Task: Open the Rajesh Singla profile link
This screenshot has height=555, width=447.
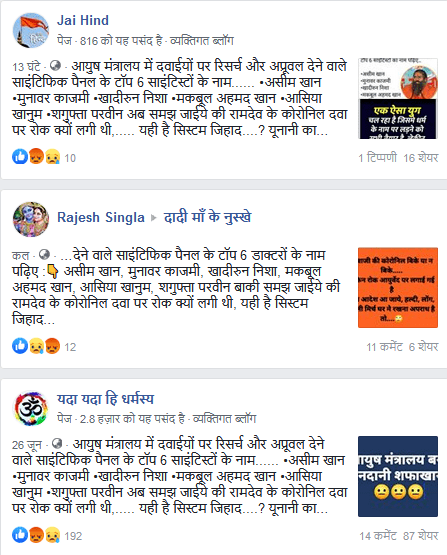Action: pyautogui.click(x=101, y=217)
